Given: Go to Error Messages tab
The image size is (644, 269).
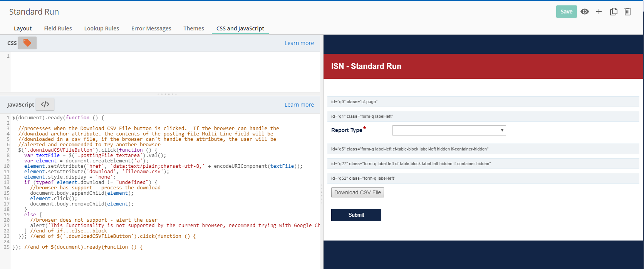Looking at the screenshot, I should [151, 28].
